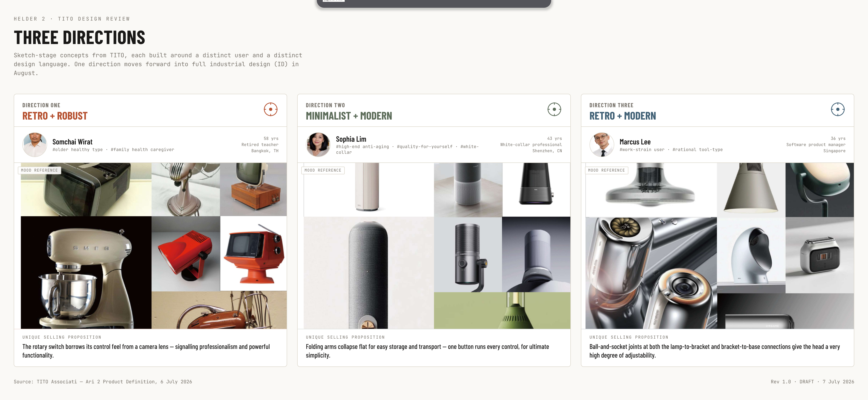Click Marcus Lee's avatar photo

[601, 145]
